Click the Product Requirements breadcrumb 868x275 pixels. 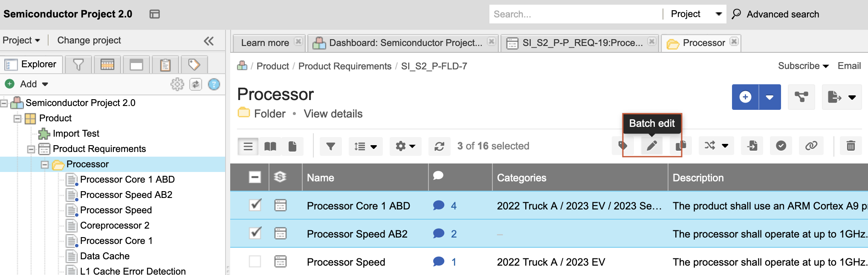(345, 66)
